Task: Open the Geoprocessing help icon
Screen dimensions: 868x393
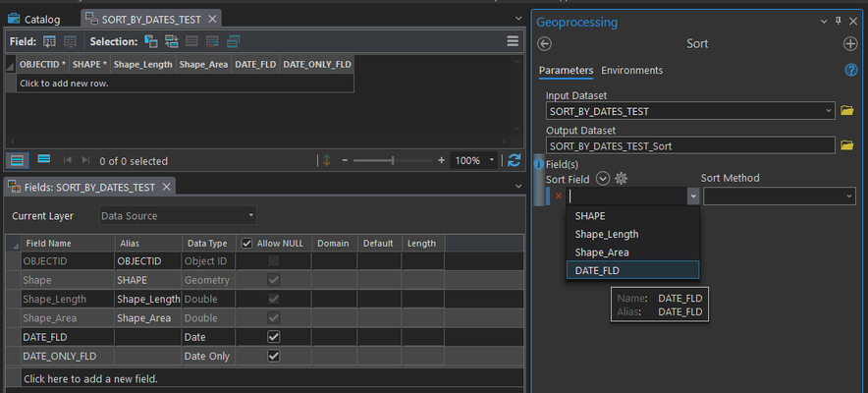Action: (x=851, y=71)
